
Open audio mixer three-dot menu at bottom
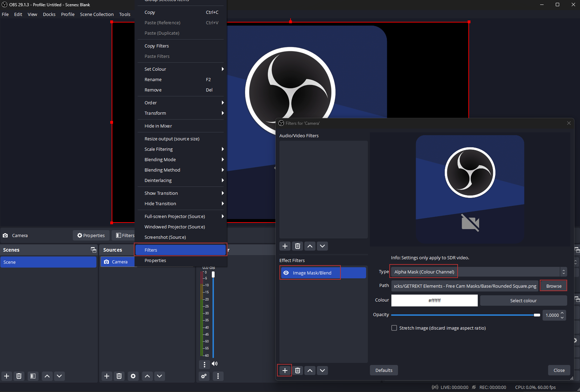(x=218, y=376)
